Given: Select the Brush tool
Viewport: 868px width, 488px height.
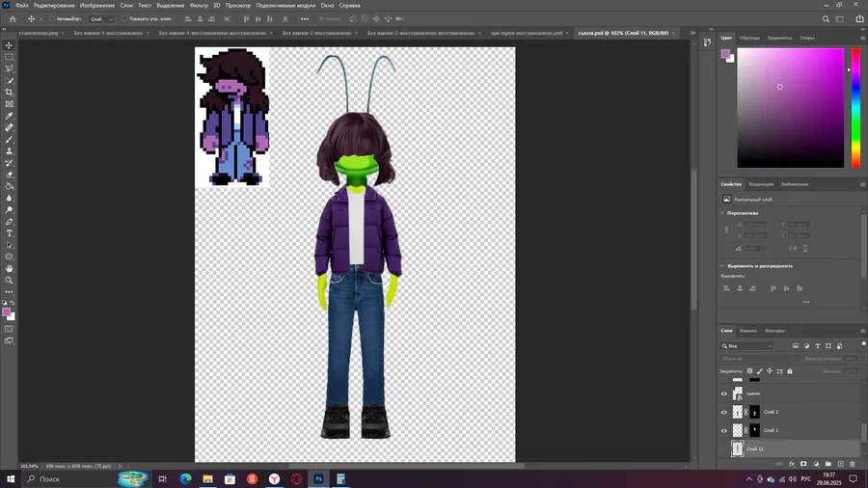Looking at the screenshot, I should tap(9, 140).
